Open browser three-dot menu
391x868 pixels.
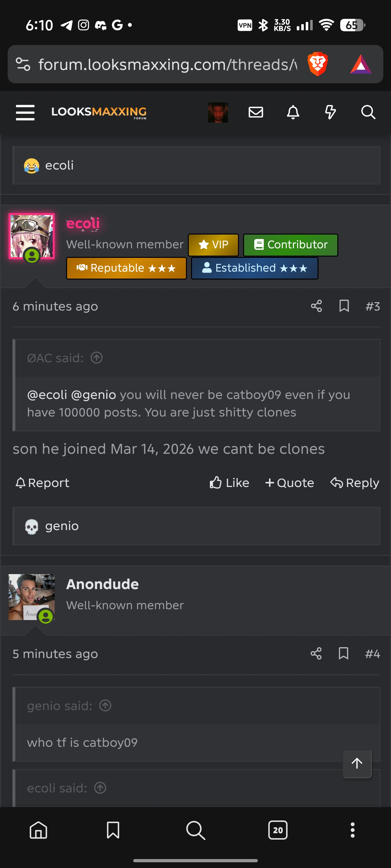tap(353, 830)
